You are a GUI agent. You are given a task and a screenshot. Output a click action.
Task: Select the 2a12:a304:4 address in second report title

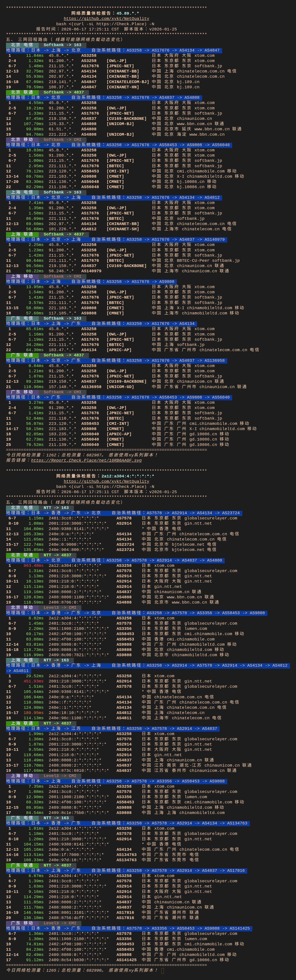coord(128,476)
